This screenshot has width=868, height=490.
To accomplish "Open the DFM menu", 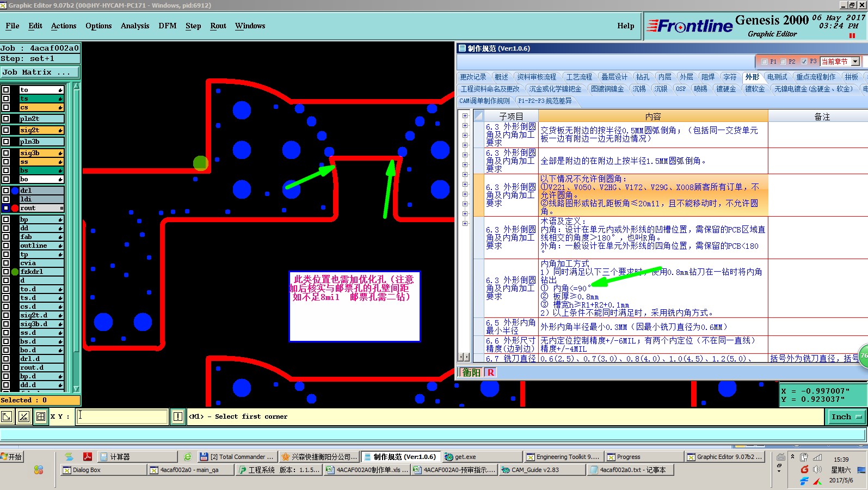I will tap(167, 26).
